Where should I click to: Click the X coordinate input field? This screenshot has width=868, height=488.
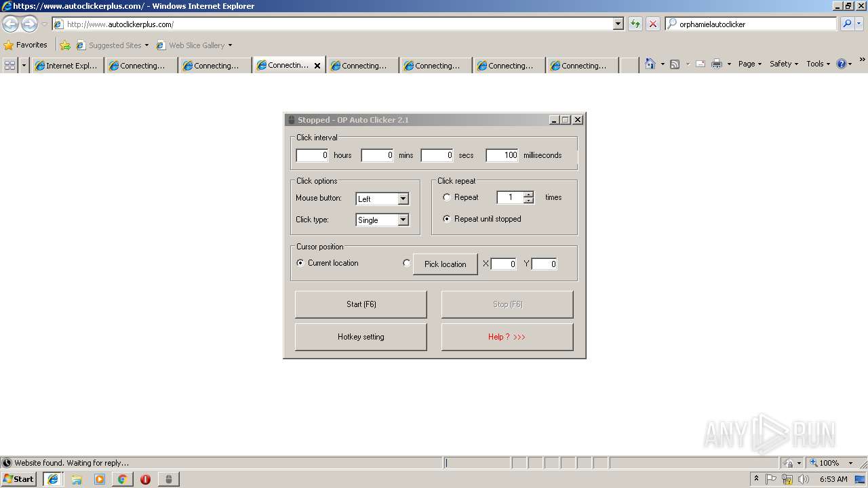click(504, 264)
